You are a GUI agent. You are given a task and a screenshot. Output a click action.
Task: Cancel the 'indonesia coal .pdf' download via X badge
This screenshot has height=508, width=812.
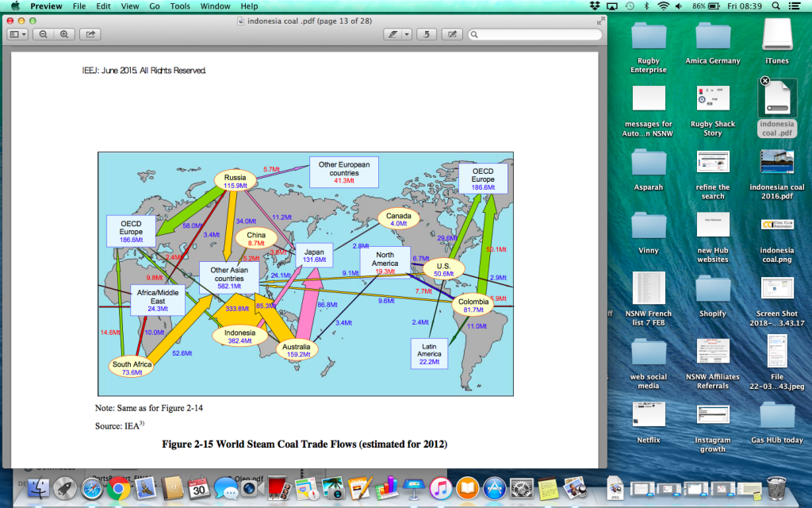coord(764,80)
